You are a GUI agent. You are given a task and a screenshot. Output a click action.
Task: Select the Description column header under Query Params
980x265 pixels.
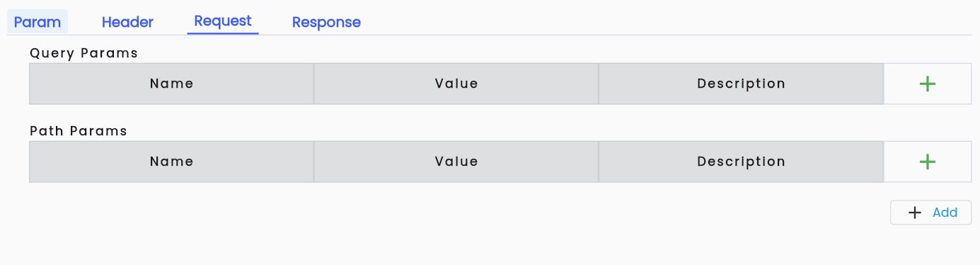(741, 84)
